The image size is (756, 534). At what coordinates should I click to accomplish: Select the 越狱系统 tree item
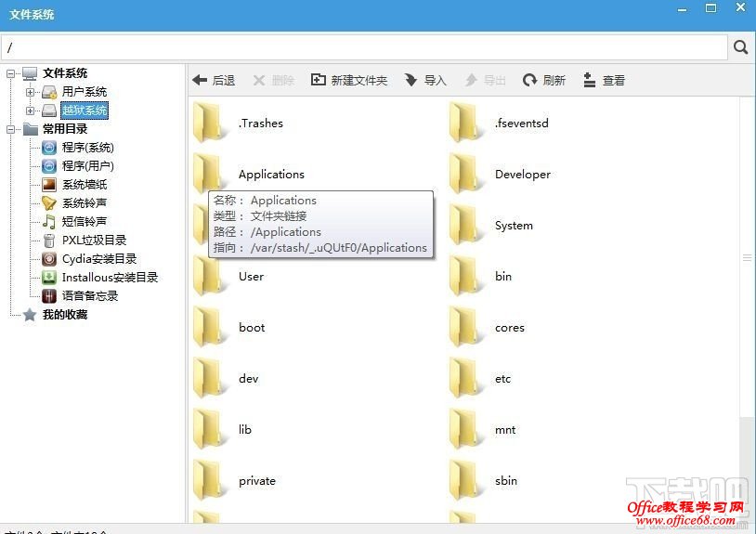coord(85,111)
